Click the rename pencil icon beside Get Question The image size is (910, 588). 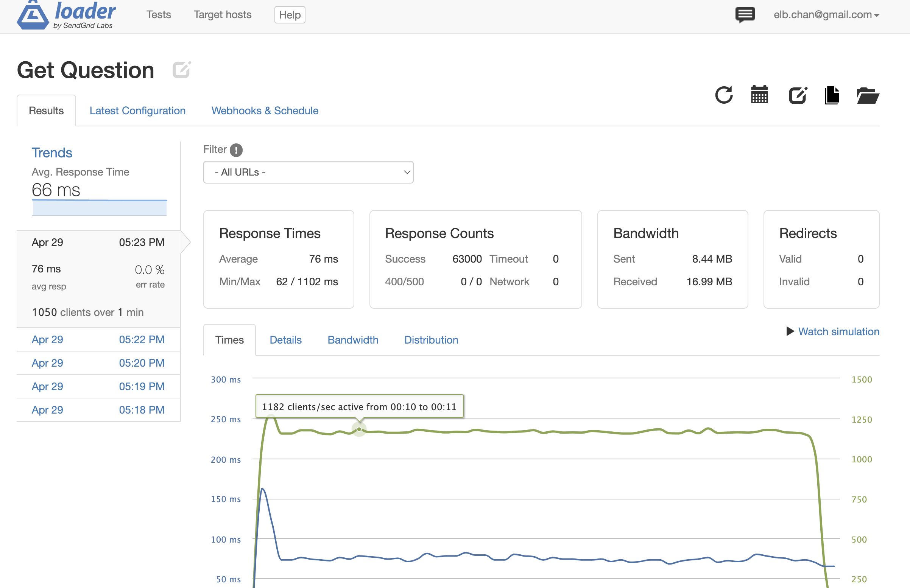click(x=181, y=70)
